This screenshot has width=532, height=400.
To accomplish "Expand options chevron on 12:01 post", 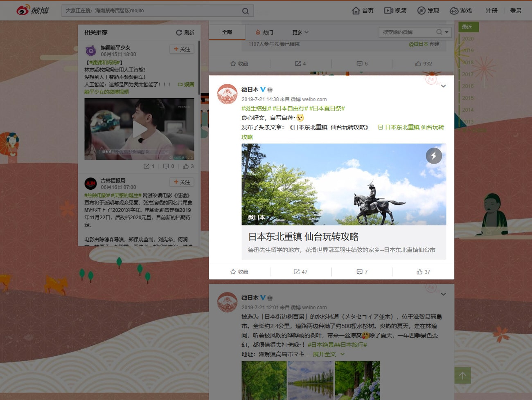I will point(443,294).
